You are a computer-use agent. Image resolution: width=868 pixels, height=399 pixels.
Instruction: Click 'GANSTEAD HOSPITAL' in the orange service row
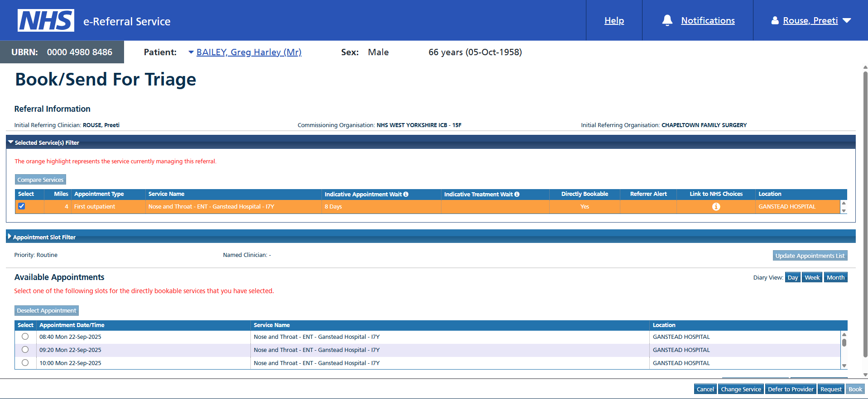[787, 207]
